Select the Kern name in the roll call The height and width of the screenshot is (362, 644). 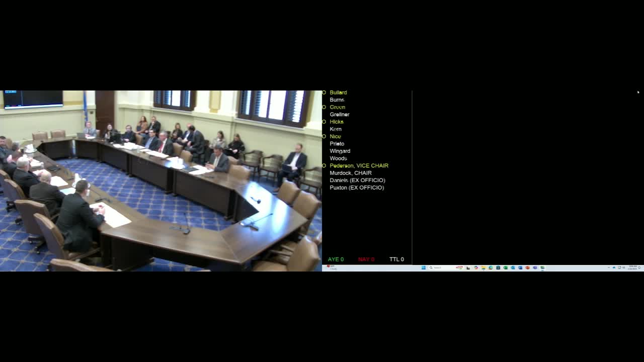(336, 129)
